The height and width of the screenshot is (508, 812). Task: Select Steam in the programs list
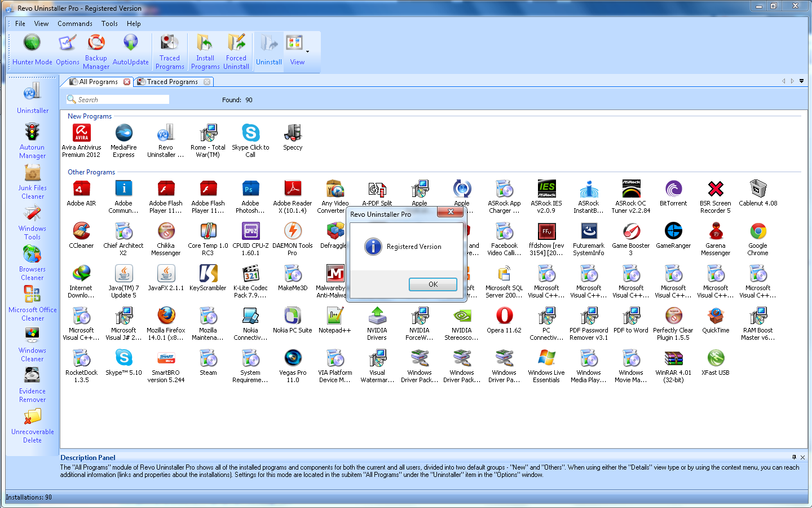pos(208,362)
